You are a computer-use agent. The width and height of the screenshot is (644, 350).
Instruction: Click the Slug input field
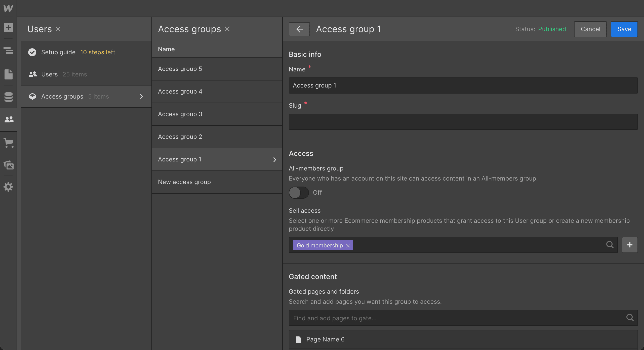click(463, 122)
